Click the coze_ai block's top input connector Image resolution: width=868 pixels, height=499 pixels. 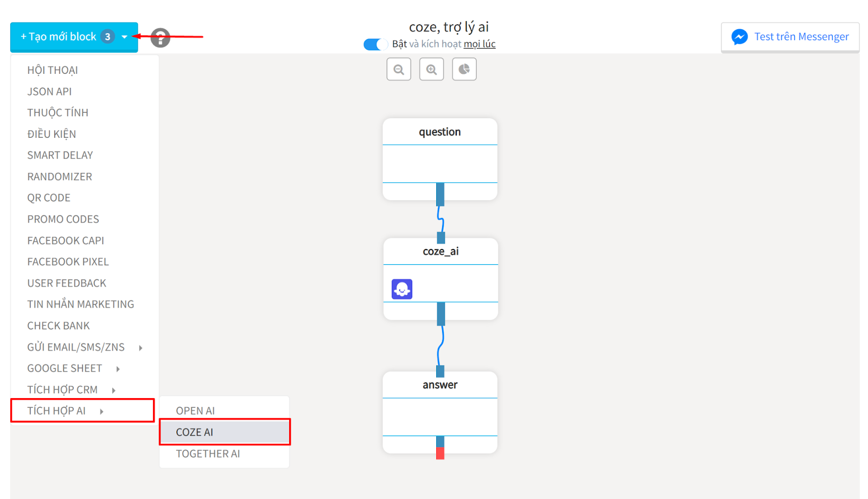point(441,238)
